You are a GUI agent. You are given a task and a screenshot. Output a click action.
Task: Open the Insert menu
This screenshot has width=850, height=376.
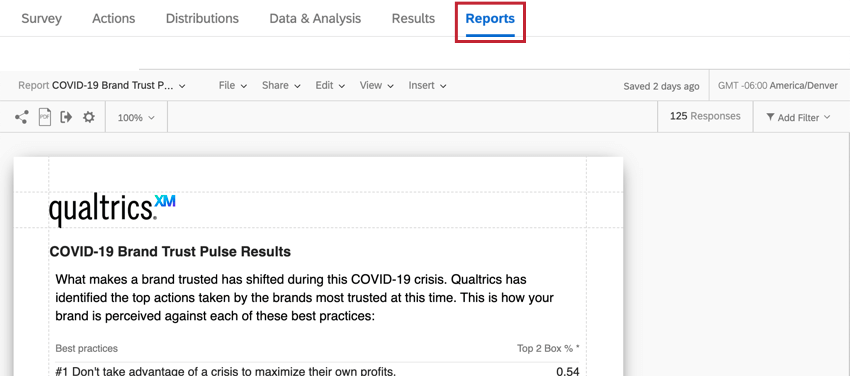tap(427, 86)
